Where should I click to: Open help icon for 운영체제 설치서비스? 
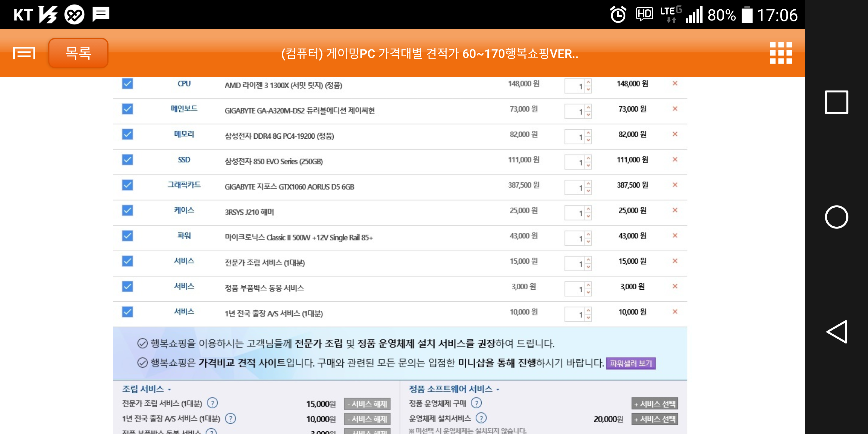click(481, 418)
